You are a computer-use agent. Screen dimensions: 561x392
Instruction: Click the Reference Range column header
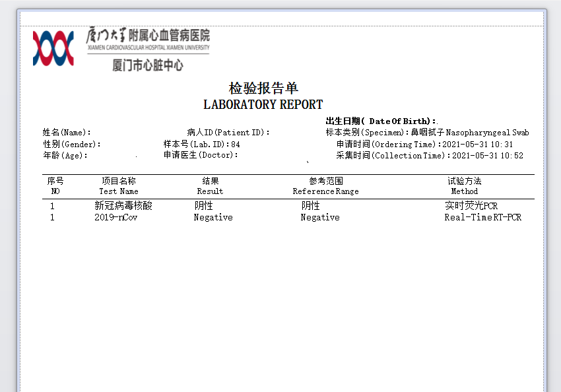click(325, 191)
